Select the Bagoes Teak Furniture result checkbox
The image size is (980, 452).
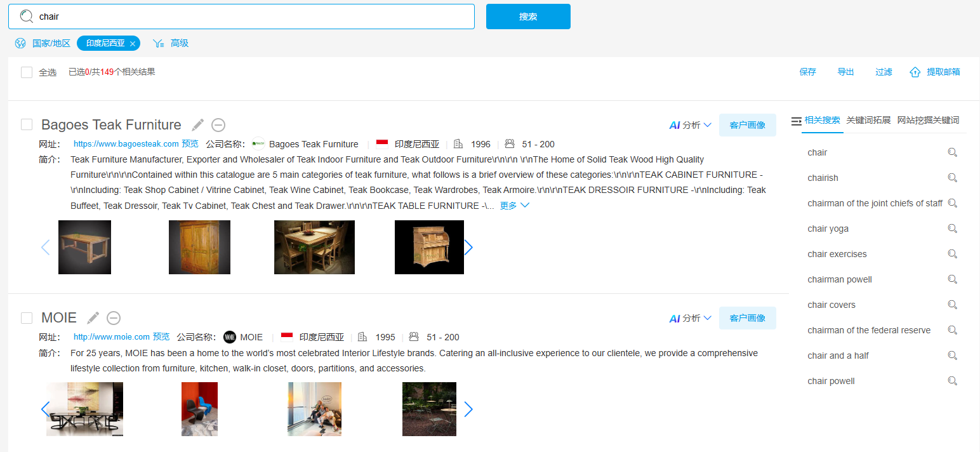[27, 124]
